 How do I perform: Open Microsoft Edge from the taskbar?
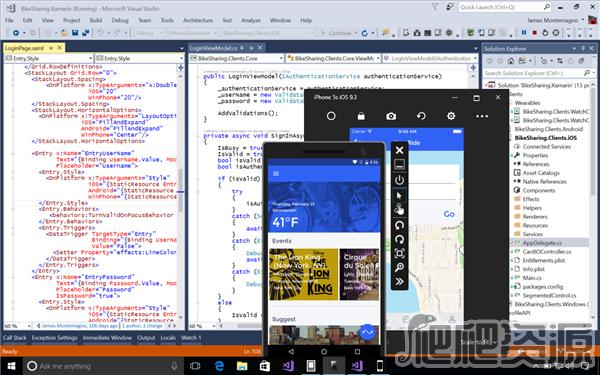click(x=219, y=366)
